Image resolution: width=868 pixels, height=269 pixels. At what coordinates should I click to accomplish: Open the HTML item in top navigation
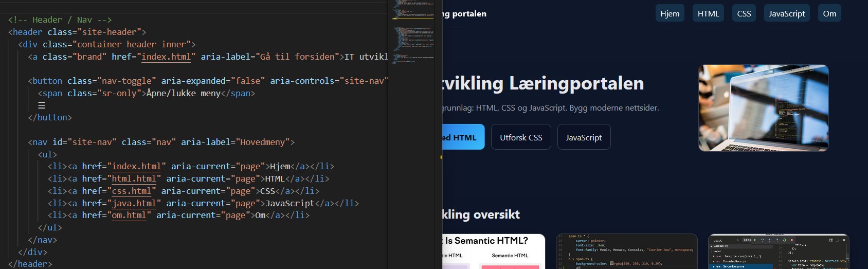click(708, 13)
